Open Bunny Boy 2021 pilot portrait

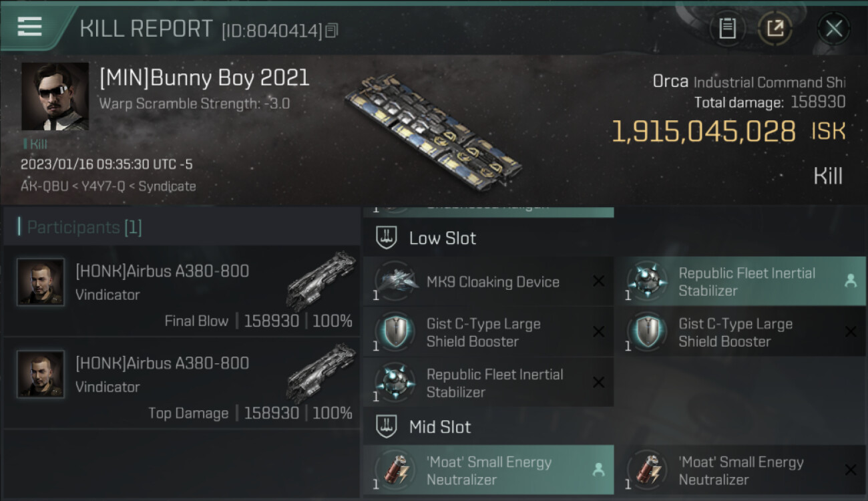pos(55,96)
